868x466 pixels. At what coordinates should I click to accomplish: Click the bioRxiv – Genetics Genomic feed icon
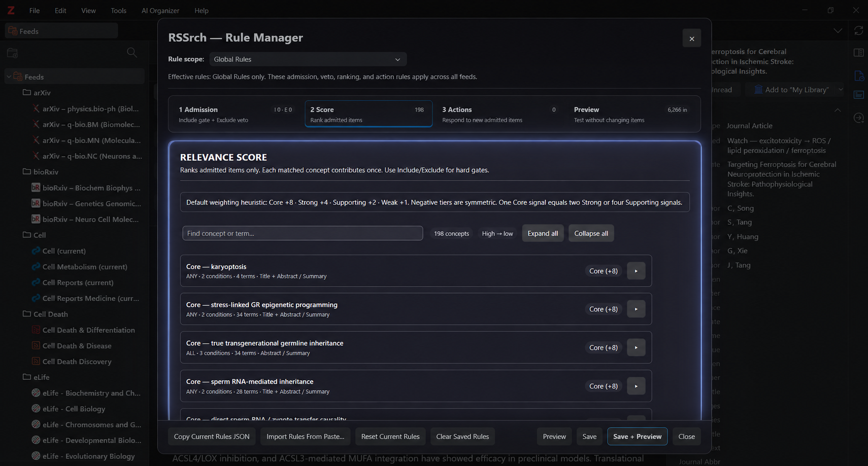[36, 203]
